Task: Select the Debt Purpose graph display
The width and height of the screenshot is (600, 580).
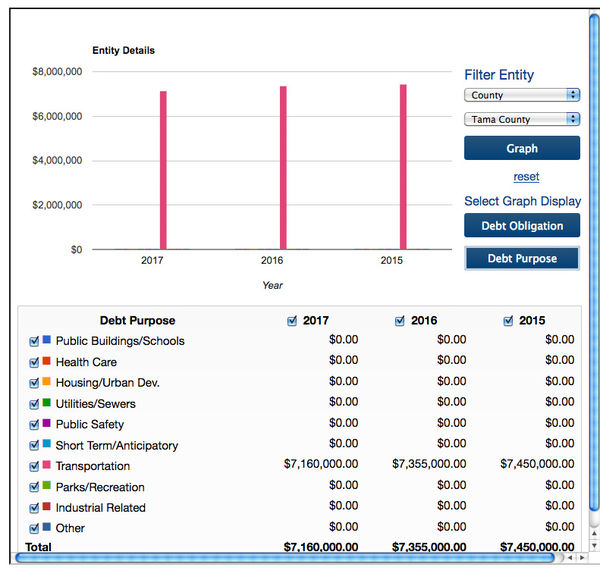Action: (521, 258)
